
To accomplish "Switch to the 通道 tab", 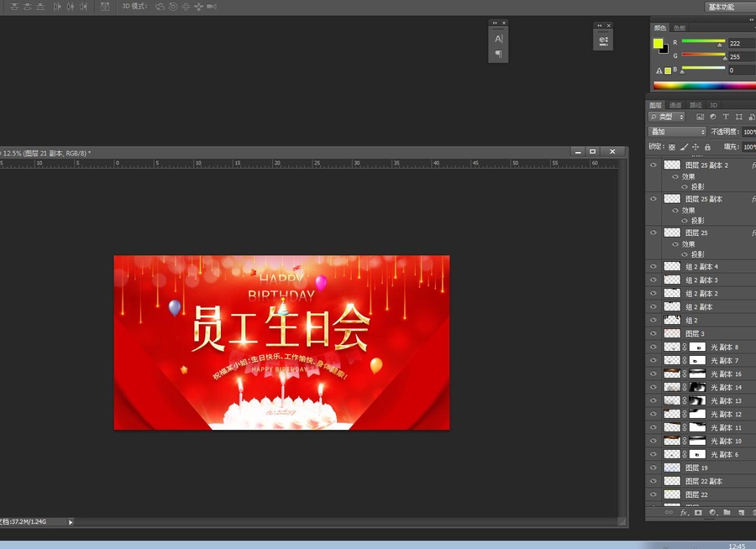I will point(675,105).
